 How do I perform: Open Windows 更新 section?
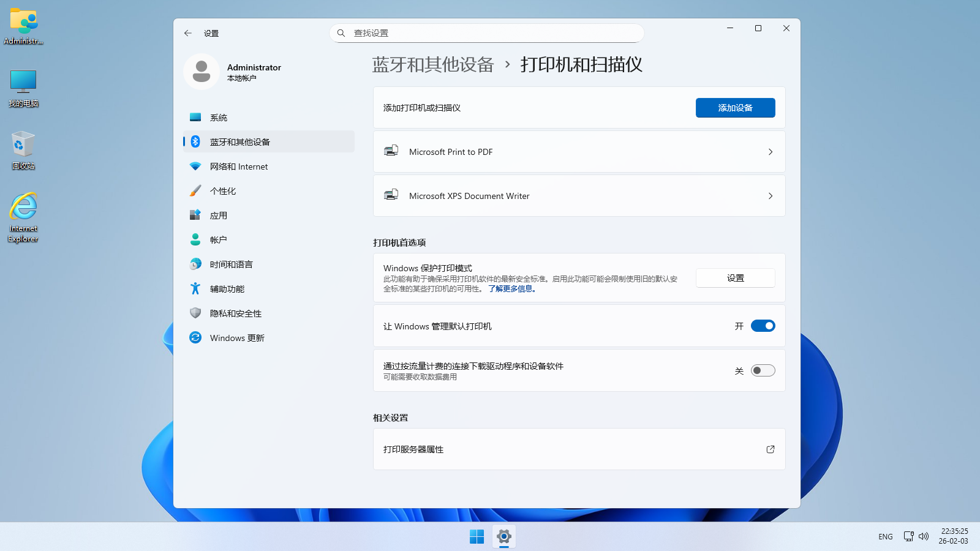pos(269,337)
